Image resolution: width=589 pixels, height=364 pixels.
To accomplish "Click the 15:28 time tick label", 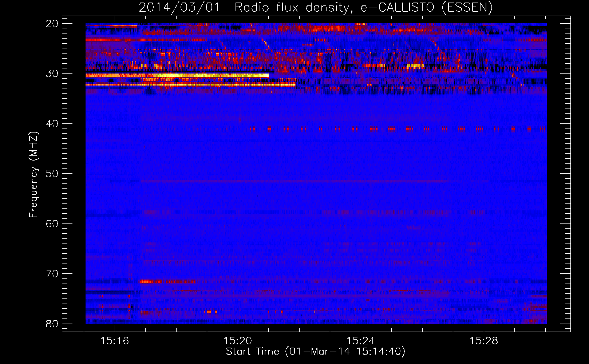I will (x=484, y=341).
